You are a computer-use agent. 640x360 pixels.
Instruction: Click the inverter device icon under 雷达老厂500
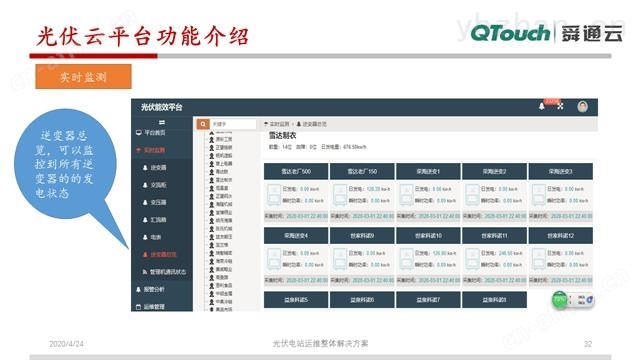click(x=273, y=195)
